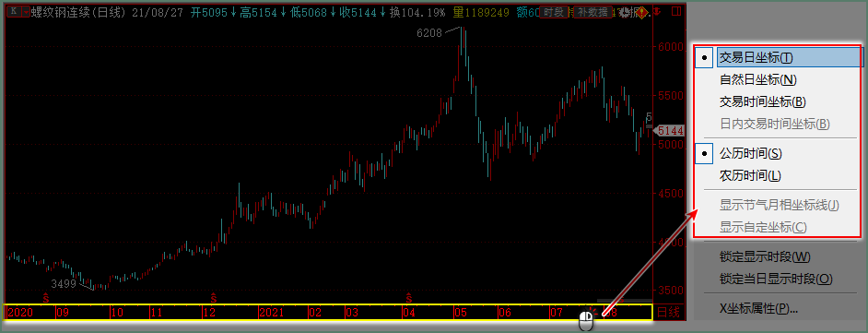Screen dimensions: 868x333
Task: Click the S marker above 2020 09
Action: [46, 298]
